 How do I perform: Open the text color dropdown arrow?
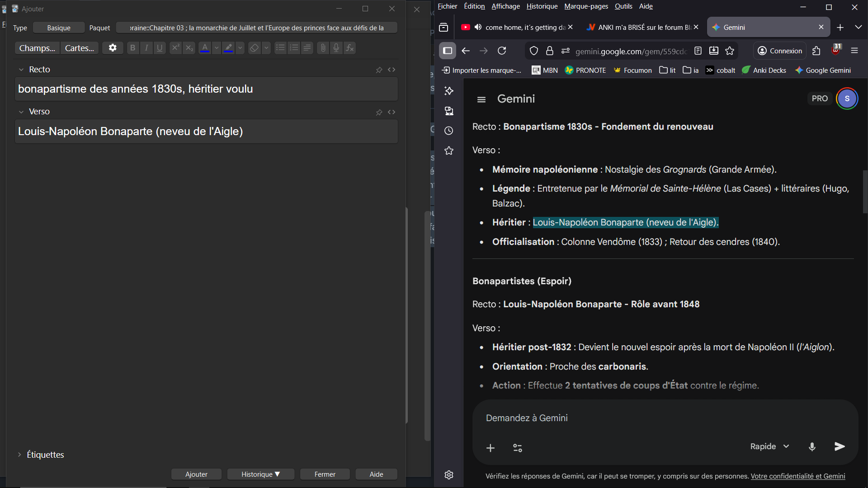217,48
